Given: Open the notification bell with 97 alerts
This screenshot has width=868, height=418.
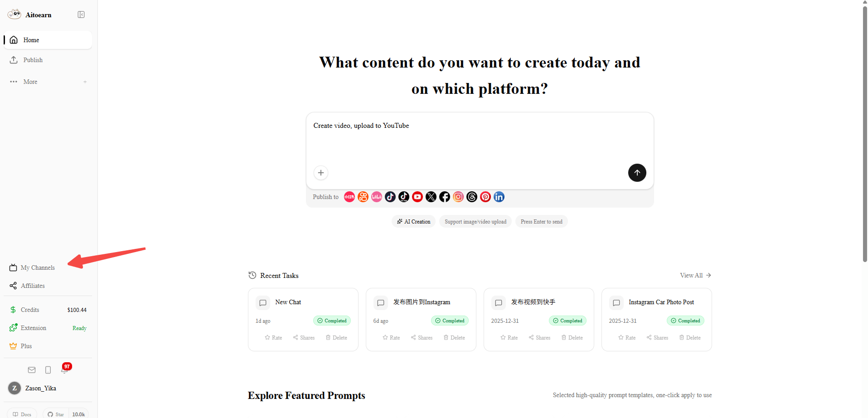Looking at the screenshot, I should coord(65,370).
